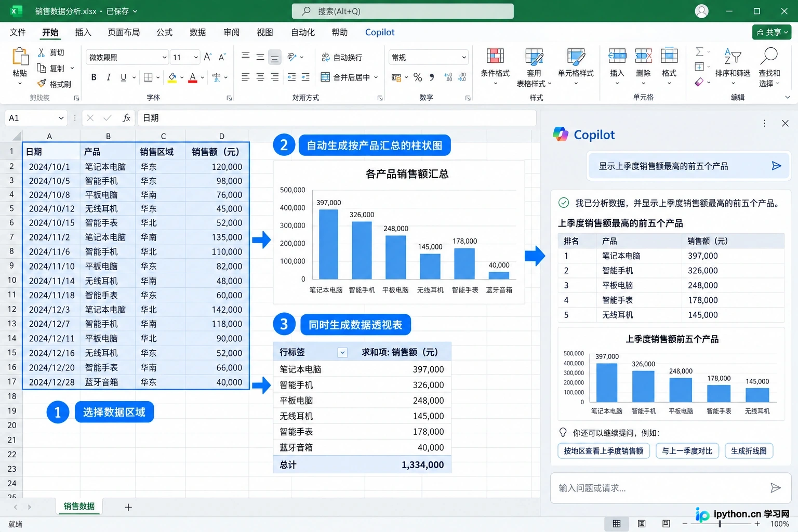Open the Name Box dropdown
Viewport: 798px width, 532px height.
(x=61, y=118)
